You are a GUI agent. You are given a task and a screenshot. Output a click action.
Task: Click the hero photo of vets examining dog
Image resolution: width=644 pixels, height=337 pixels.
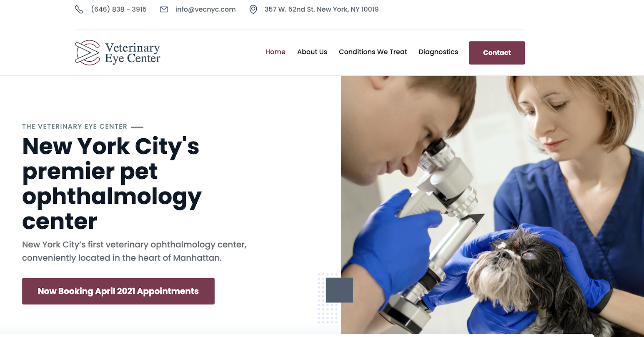click(x=492, y=205)
